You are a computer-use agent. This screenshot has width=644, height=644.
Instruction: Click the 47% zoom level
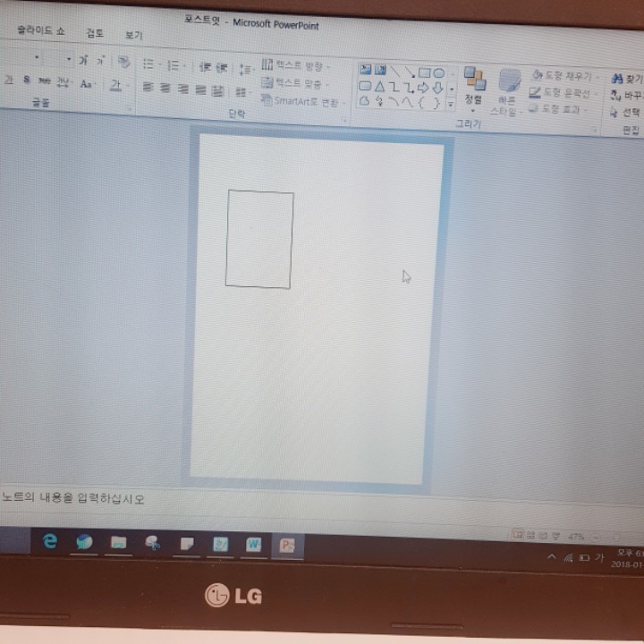[x=576, y=537]
